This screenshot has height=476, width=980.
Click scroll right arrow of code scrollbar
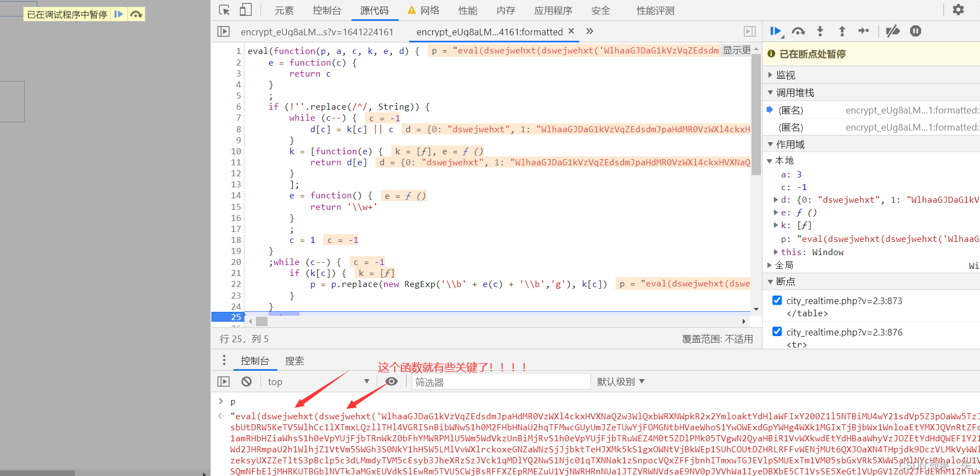744,321
